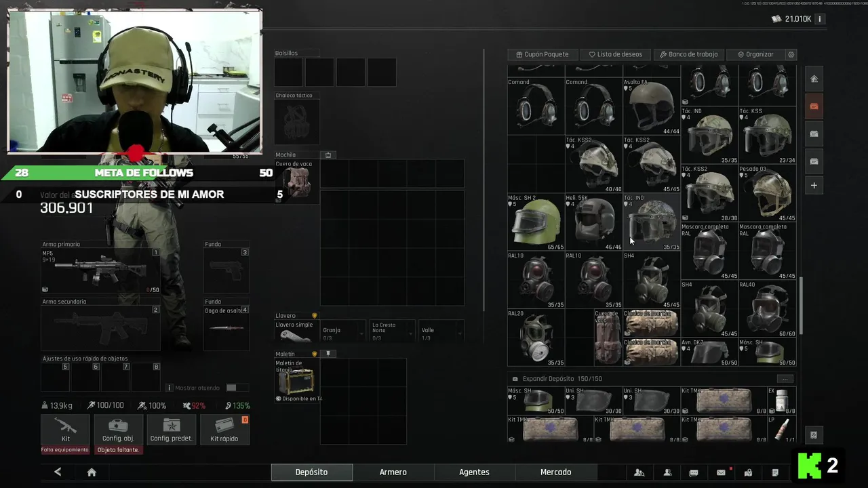The image size is (868, 488).
Task: Go back with the left arrow icon
Action: (58, 472)
